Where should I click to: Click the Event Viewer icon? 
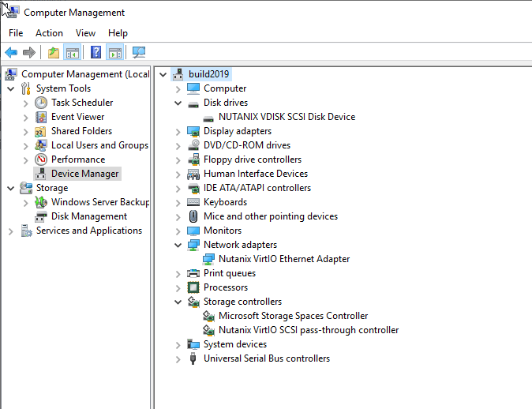pyautogui.click(x=41, y=117)
